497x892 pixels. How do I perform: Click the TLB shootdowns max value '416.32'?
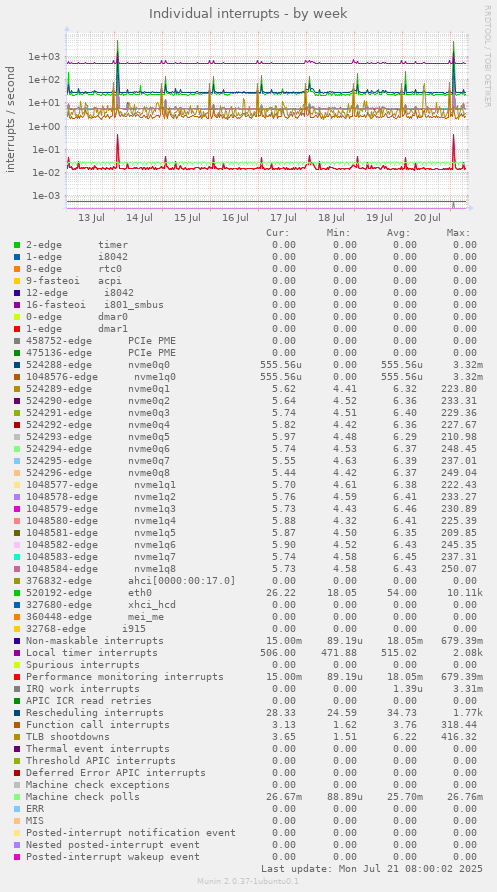coord(458,736)
